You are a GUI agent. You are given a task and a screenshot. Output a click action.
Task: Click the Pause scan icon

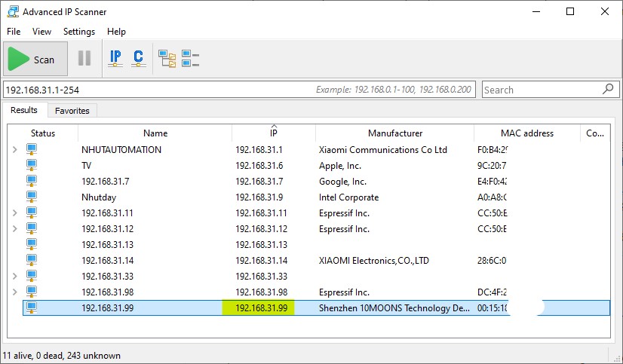84,58
